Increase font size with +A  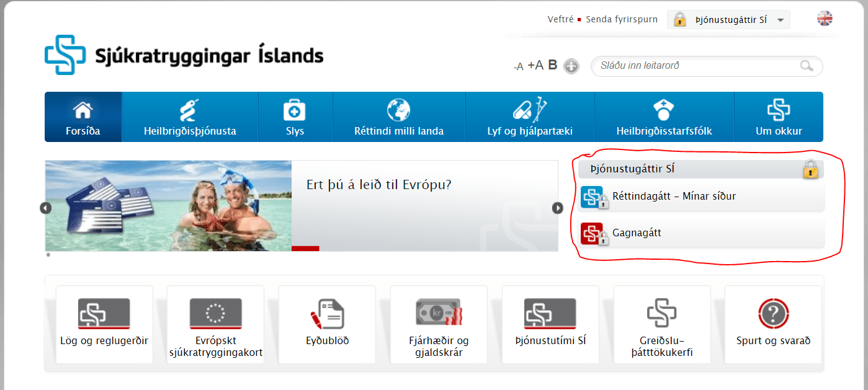pos(535,66)
